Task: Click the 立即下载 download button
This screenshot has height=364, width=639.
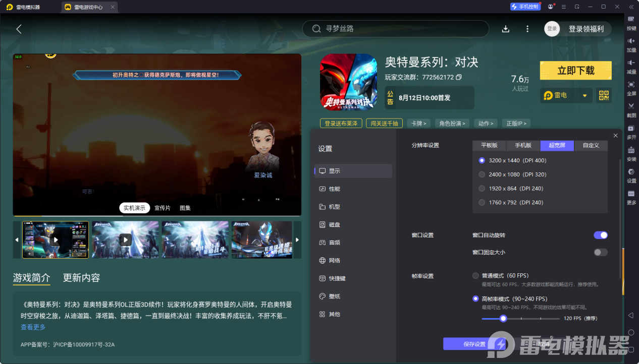Action: tap(575, 71)
